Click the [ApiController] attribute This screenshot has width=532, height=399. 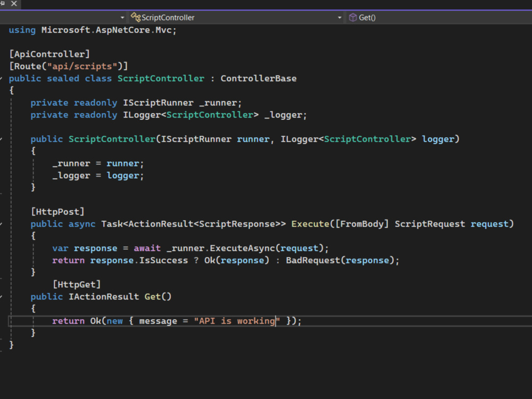(x=49, y=54)
